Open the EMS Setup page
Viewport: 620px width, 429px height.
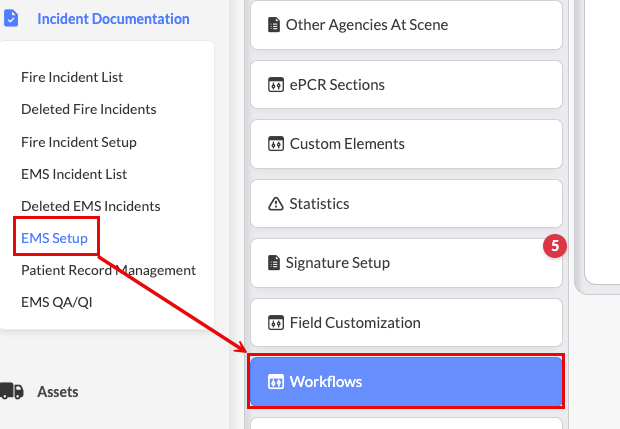[54, 238]
